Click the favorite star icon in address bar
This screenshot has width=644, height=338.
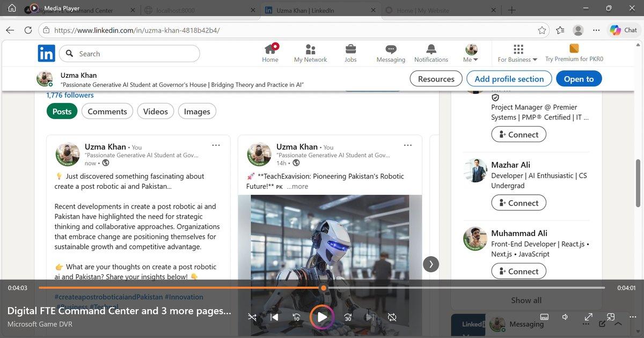[x=542, y=31]
